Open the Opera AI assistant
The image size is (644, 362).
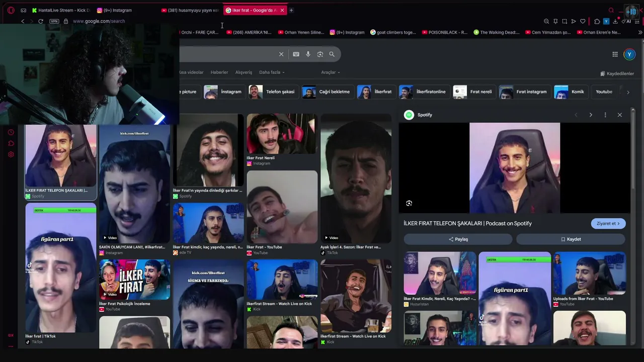click(x=627, y=21)
